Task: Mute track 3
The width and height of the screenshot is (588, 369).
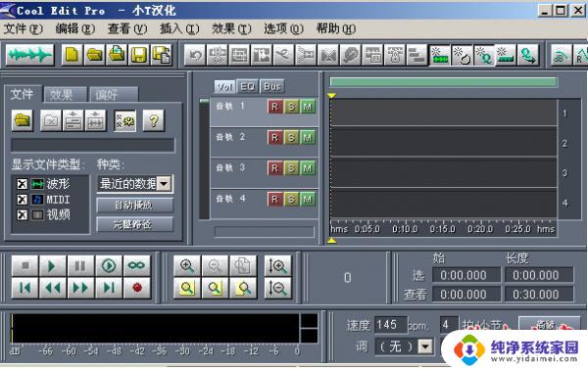Action: tap(308, 168)
